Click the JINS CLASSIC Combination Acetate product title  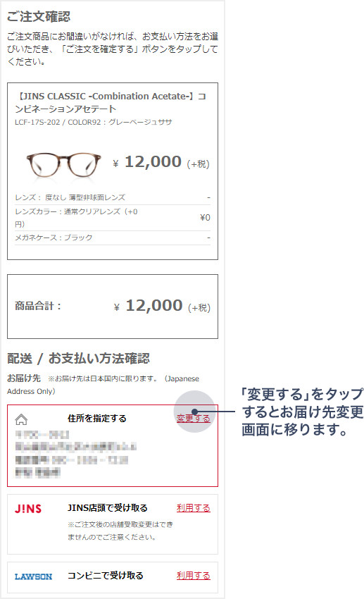(x=111, y=102)
